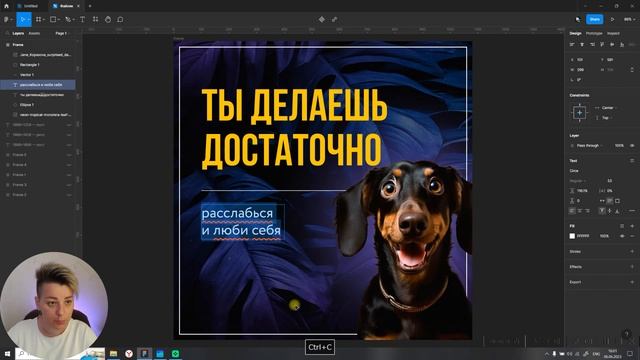
Task: Click the blue Share button
Action: pos(594,19)
